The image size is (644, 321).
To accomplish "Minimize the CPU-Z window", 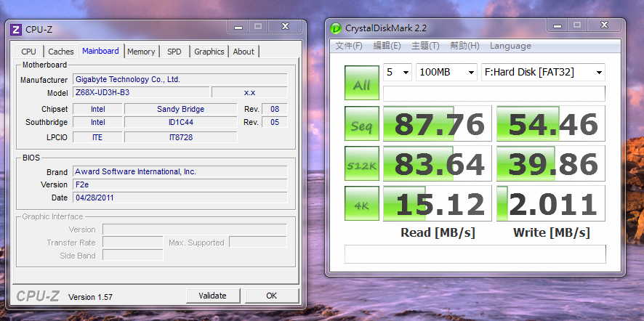I will 238,27.
